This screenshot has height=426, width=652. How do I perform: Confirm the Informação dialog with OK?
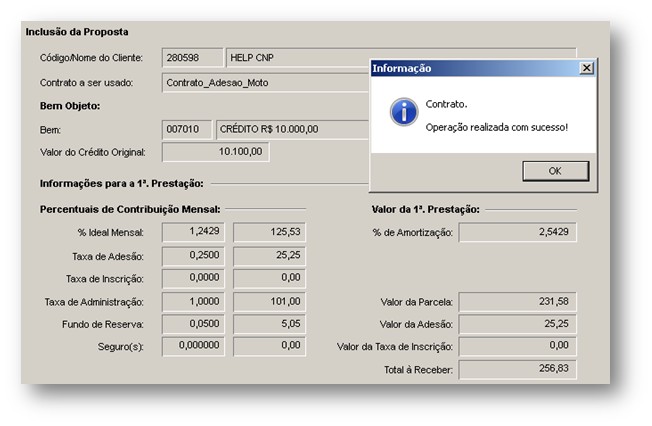[x=556, y=171]
